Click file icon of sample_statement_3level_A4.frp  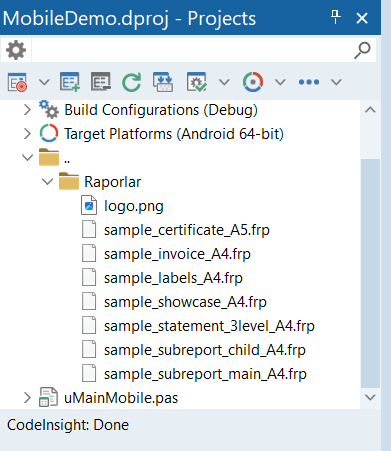[89, 325]
